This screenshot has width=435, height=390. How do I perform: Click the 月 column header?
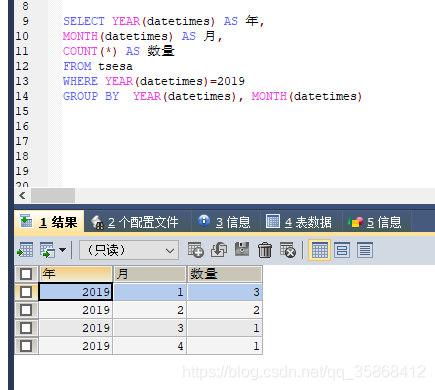150,274
